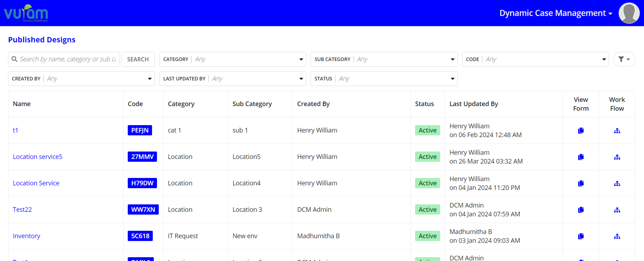Open Work Flow for Location Service row
Viewport: 644px width, 261px height.
617,184
